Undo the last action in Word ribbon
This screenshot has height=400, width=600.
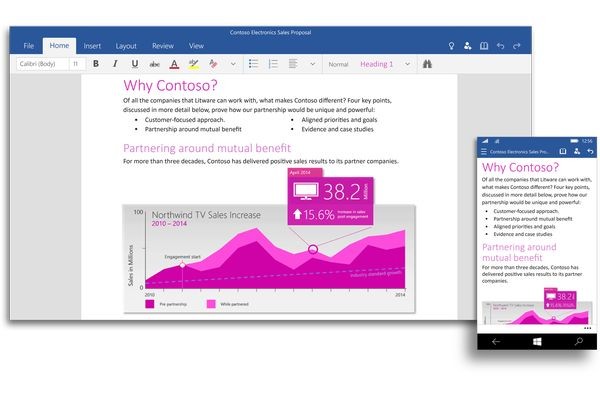click(501, 46)
